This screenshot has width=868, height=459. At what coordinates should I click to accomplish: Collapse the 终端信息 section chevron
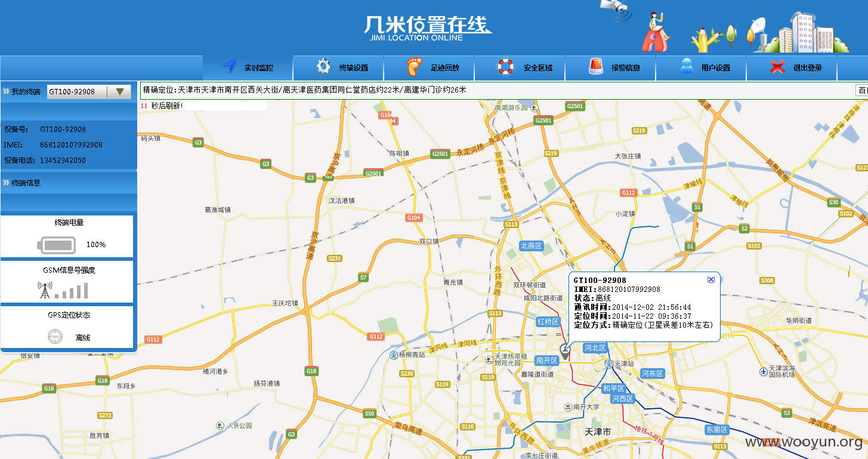click(x=6, y=183)
